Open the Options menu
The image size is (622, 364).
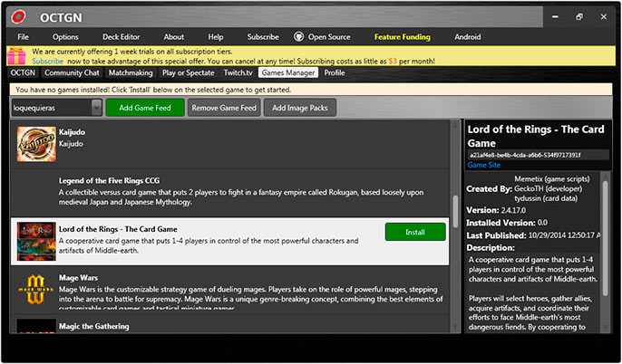pyautogui.click(x=65, y=37)
